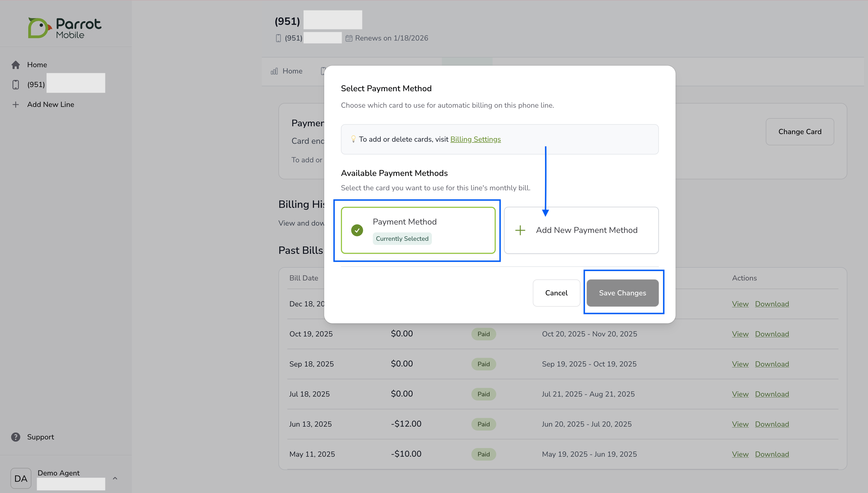
Task: Click the DA avatar icon
Action: coord(21,478)
